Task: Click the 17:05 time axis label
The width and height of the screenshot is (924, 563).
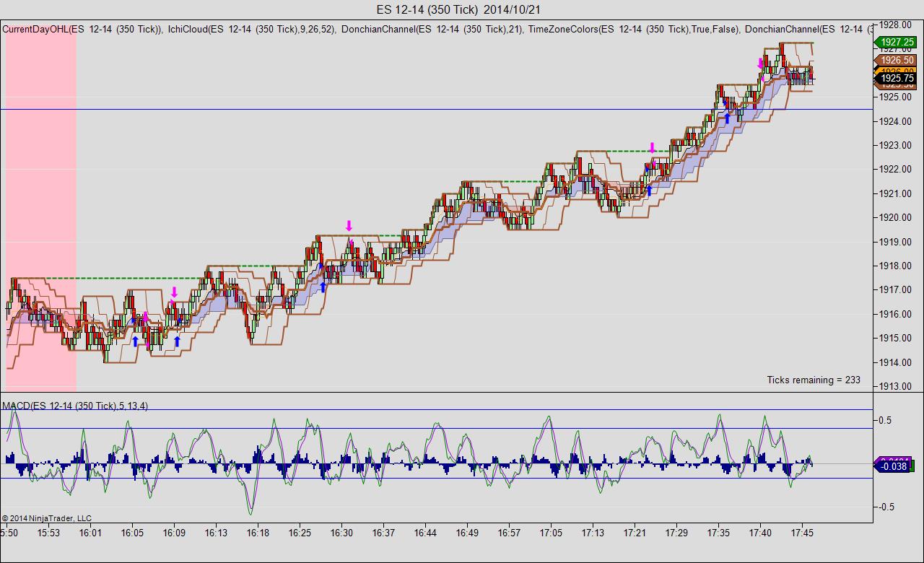Action: point(551,533)
